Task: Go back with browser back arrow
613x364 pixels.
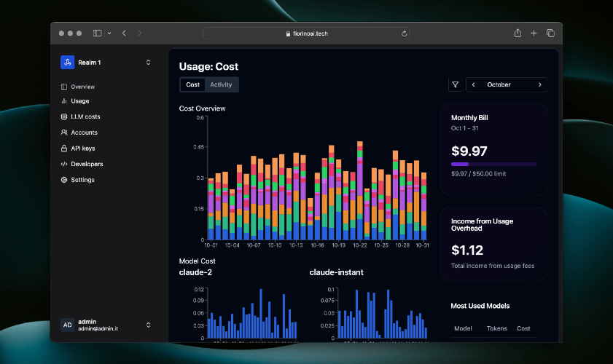Action: [x=124, y=33]
